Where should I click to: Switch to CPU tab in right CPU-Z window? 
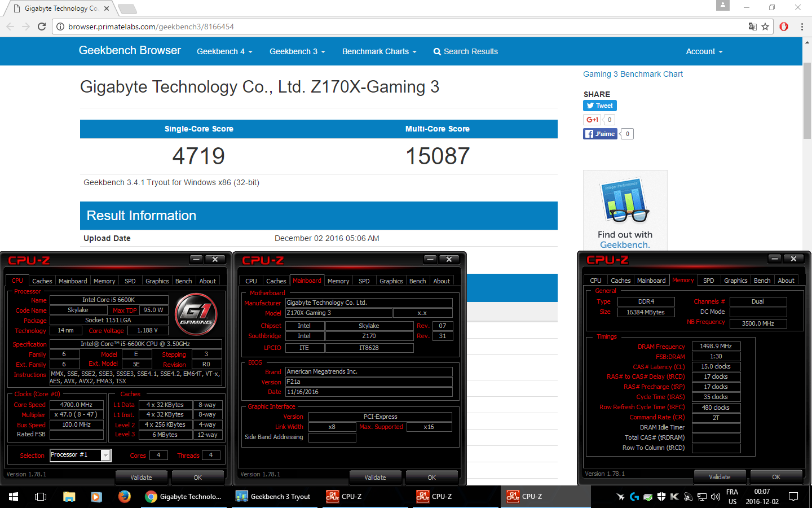(x=595, y=281)
